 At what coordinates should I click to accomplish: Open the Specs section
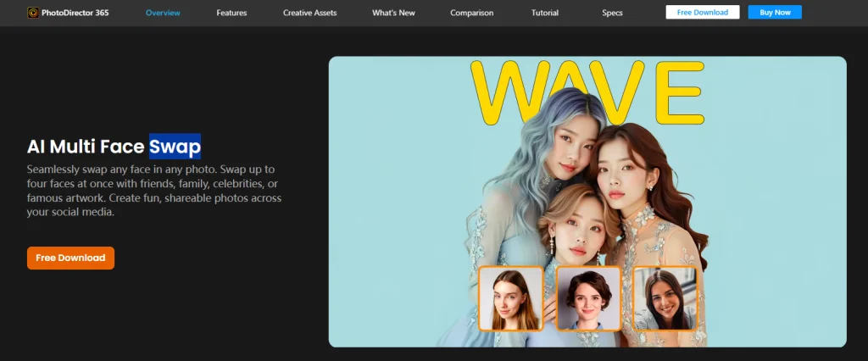click(612, 13)
